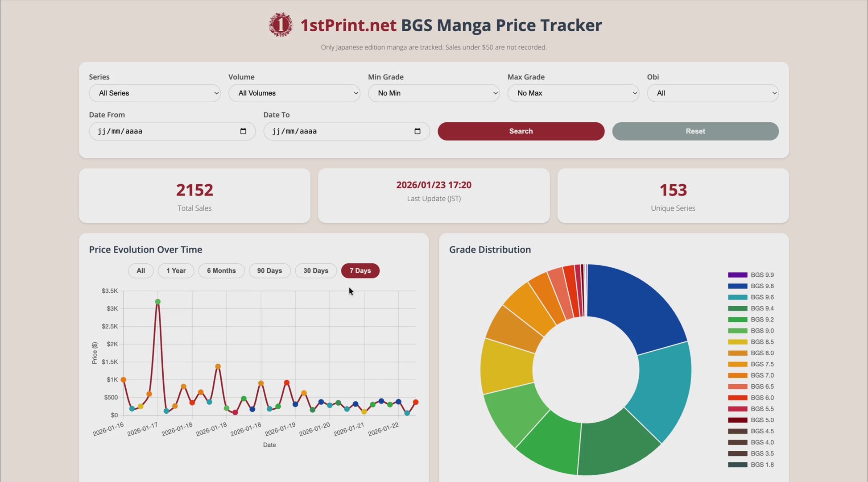Click the gray Reset button

tap(695, 131)
